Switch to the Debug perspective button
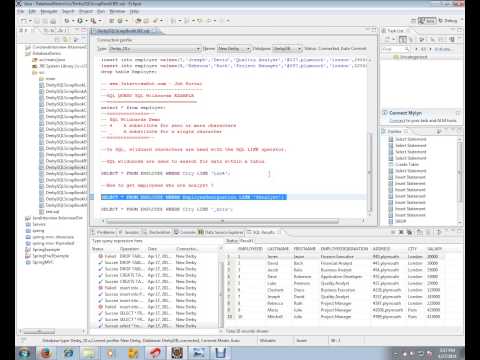The width and height of the screenshot is (480, 360). click(448, 21)
